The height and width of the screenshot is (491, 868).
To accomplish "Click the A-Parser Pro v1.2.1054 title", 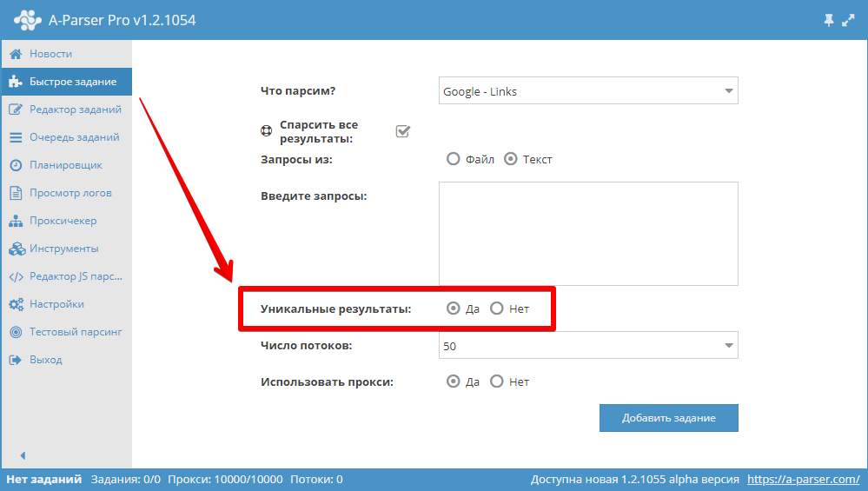I will click(123, 21).
